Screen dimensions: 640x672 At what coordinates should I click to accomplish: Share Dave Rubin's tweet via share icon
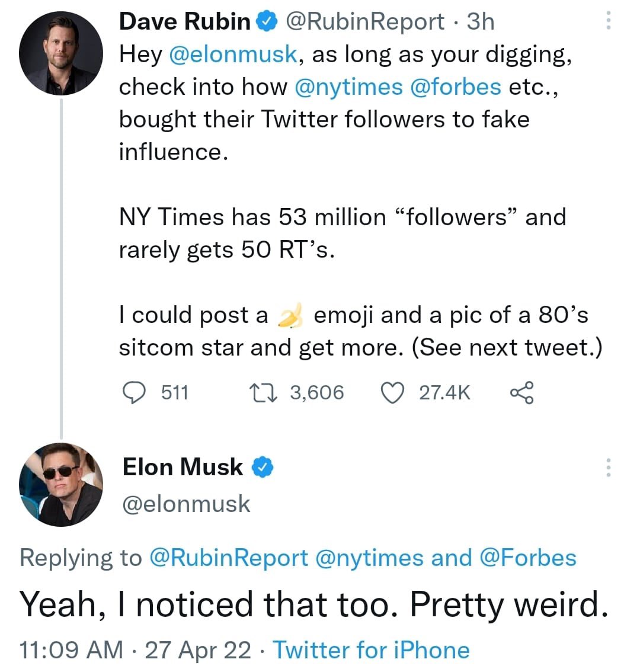(521, 392)
